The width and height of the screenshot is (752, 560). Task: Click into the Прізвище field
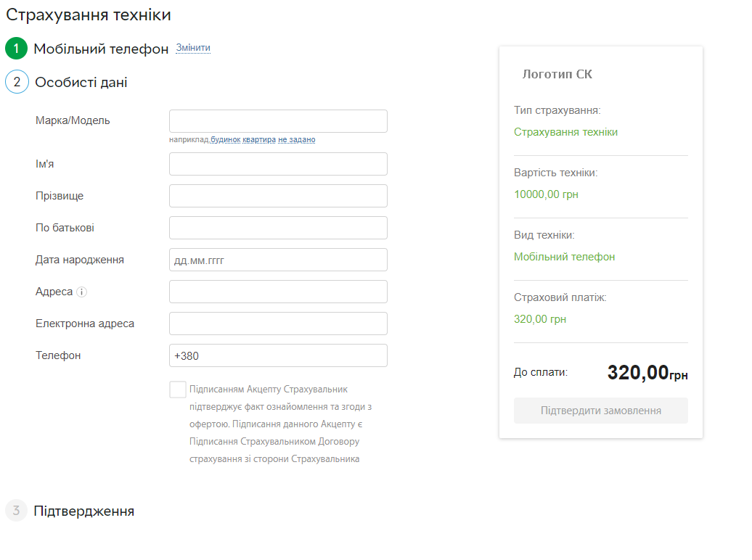pyautogui.click(x=278, y=196)
